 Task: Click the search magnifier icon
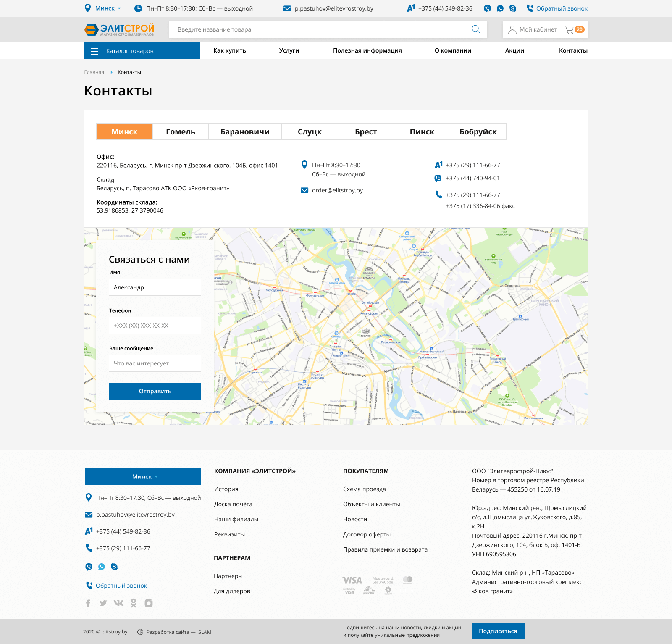(476, 29)
